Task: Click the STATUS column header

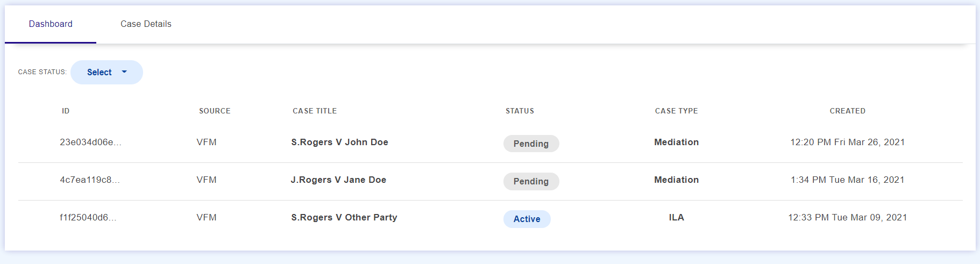Action: pos(520,111)
